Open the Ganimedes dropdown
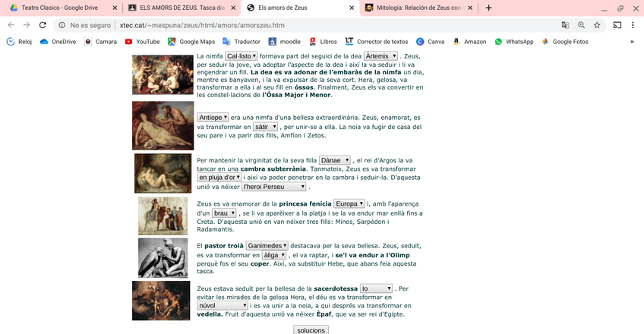This screenshot has width=644, height=334. 267,246
